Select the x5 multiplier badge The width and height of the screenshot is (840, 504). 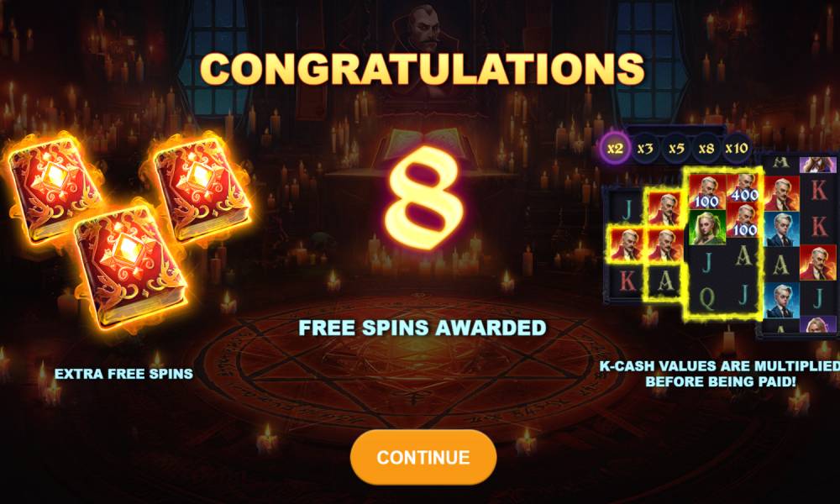(x=675, y=148)
